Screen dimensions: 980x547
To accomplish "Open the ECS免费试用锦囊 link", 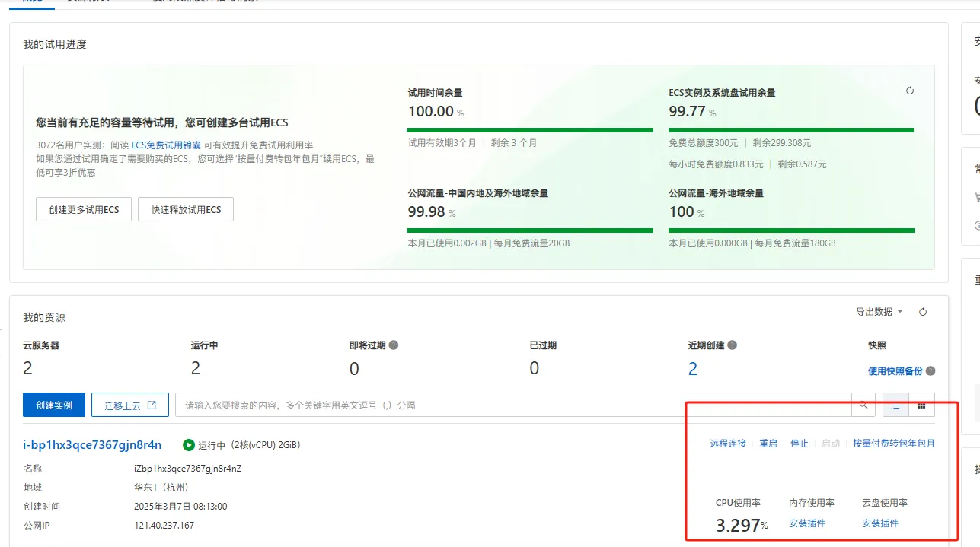I will [x=166, y=145].
